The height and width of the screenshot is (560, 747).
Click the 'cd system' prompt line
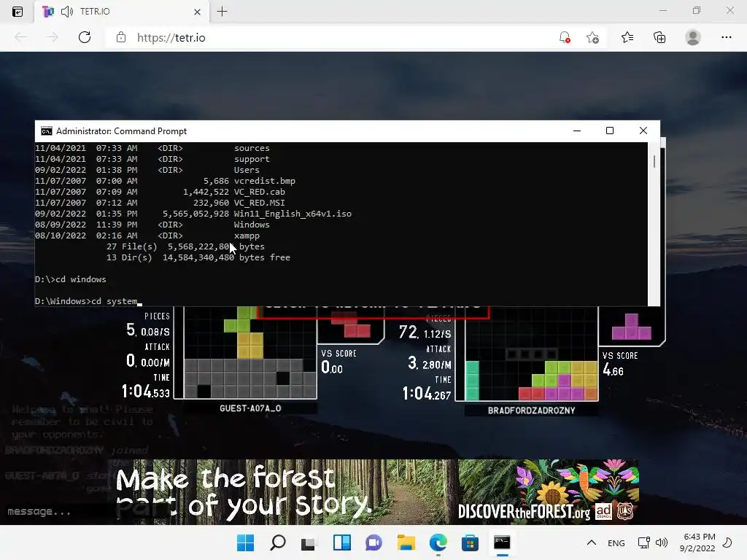point(88,301)
